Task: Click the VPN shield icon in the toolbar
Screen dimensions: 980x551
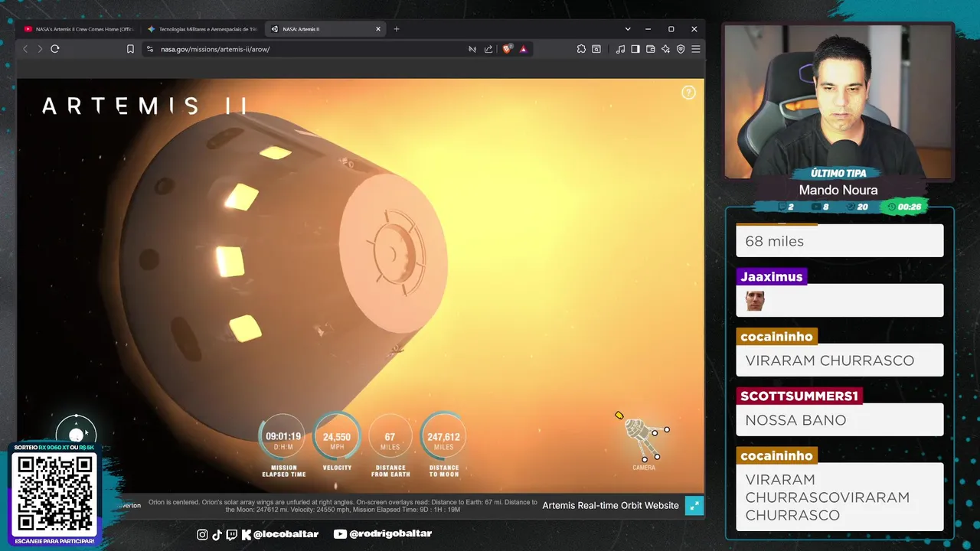Action: tap(681, 49)
